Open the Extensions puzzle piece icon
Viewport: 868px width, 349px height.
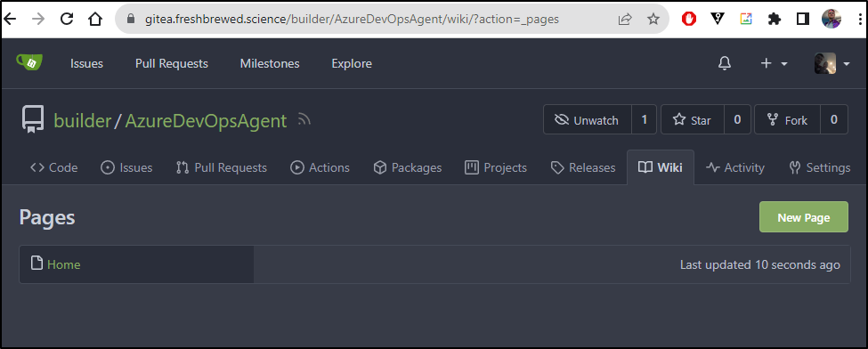775,19
